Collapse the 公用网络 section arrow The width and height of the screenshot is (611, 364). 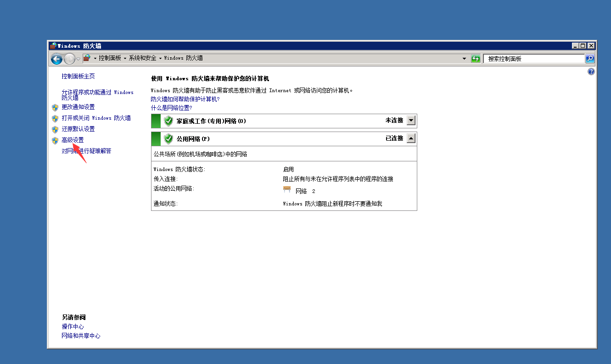tap(411, 138)
